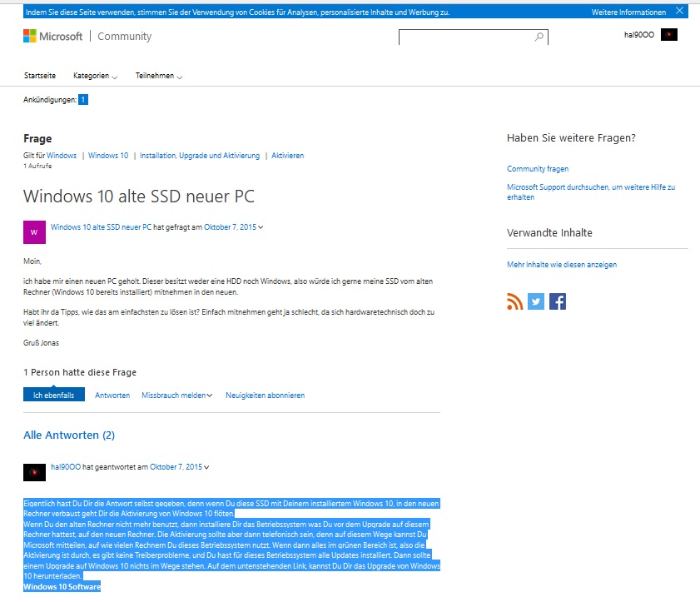
Task: Open the Ankündigungen count badge
Action: 83,100
